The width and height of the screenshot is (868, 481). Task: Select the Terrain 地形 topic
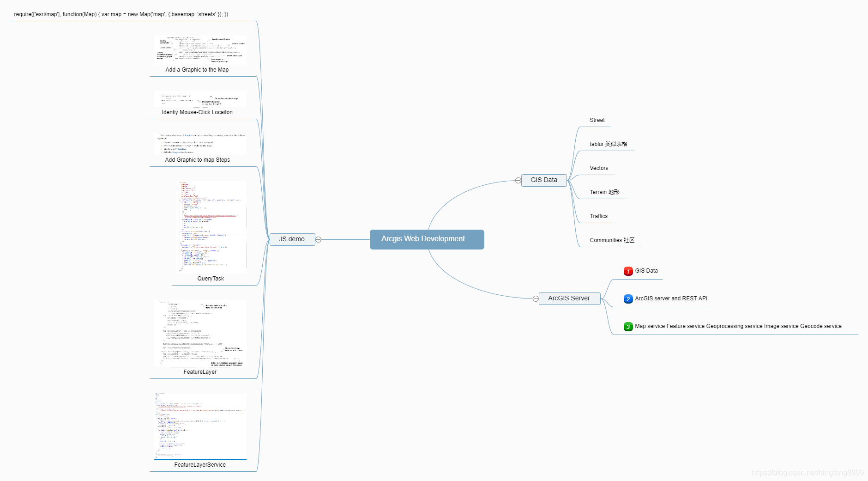[x=604, y=192]
